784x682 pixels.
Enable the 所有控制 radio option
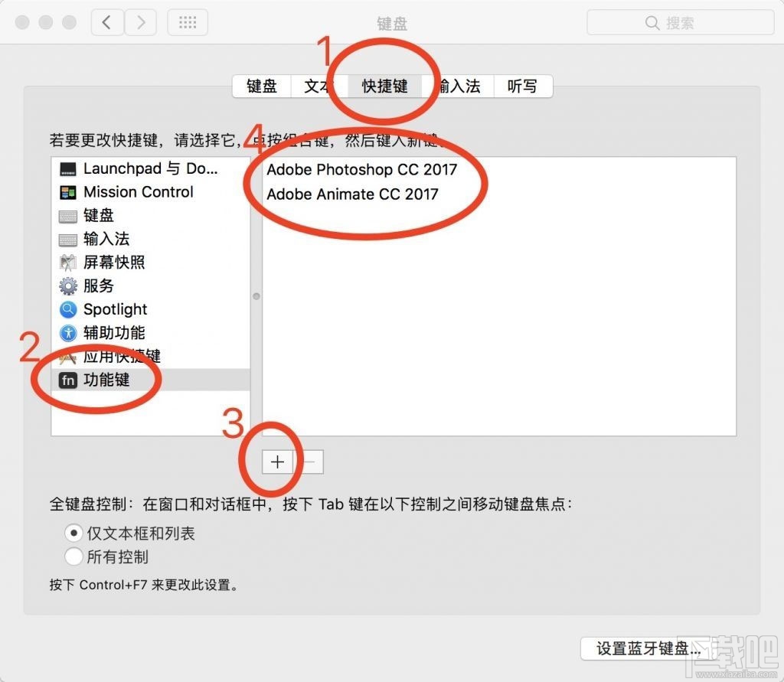[73, 557]
